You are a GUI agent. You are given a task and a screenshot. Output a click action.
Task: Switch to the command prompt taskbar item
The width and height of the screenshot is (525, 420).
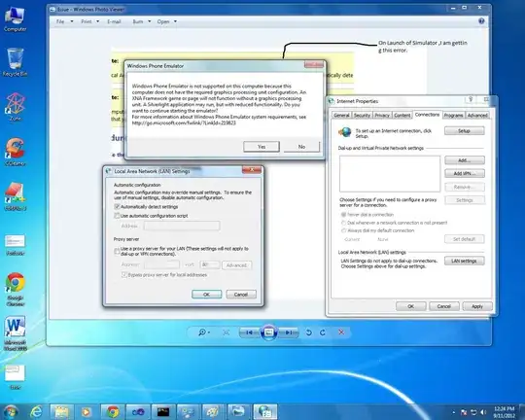[163, 411]
